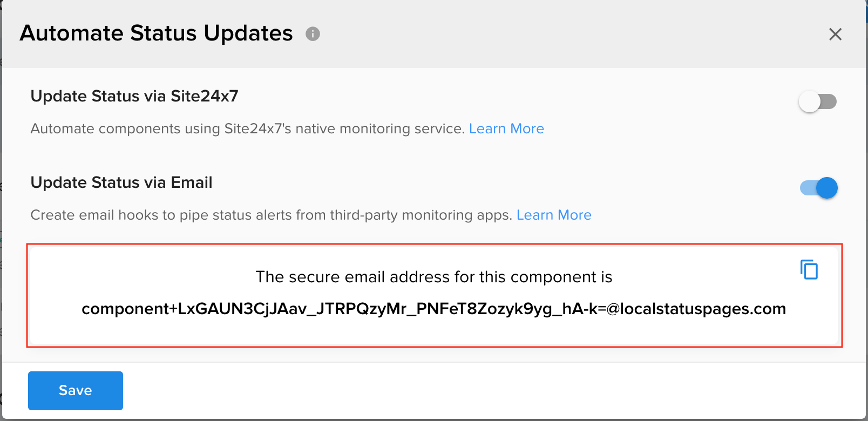Save the status update settings
This screenshot has height=421, width=868.
click(x=75, y=390)
